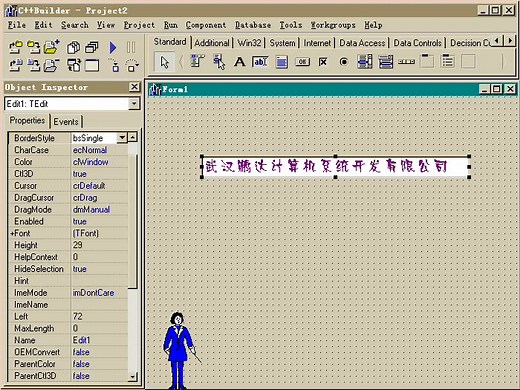
Task: Pick the CheckBox component from the palette
Action: 323,62
